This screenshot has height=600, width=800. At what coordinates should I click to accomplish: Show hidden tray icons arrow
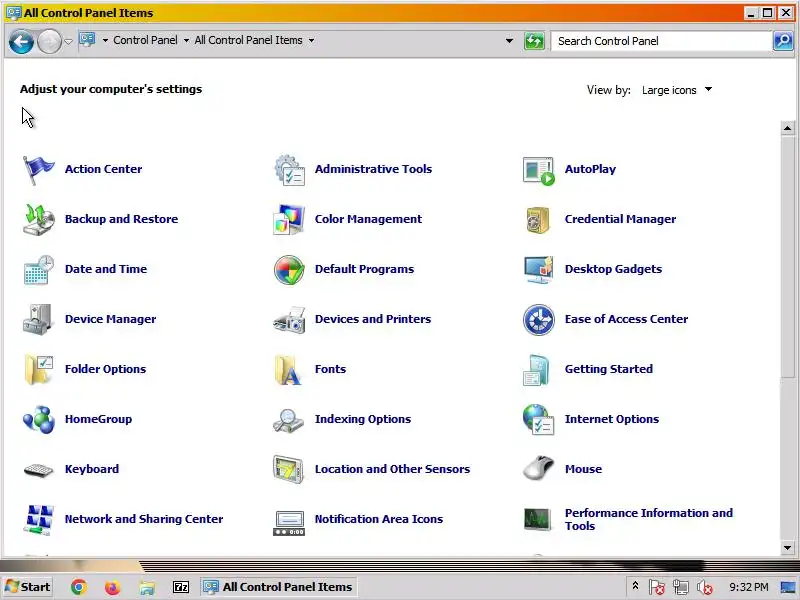click(636, 586)
